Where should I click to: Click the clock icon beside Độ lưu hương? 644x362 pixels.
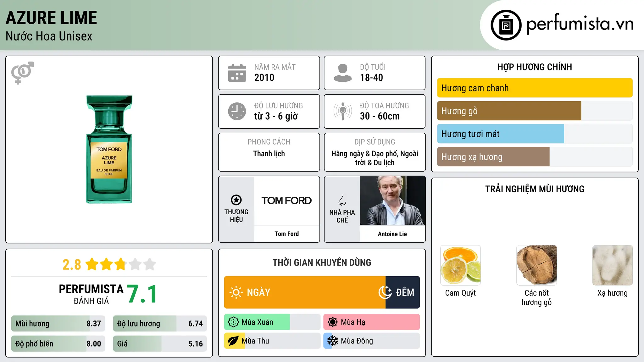[237, 111]
